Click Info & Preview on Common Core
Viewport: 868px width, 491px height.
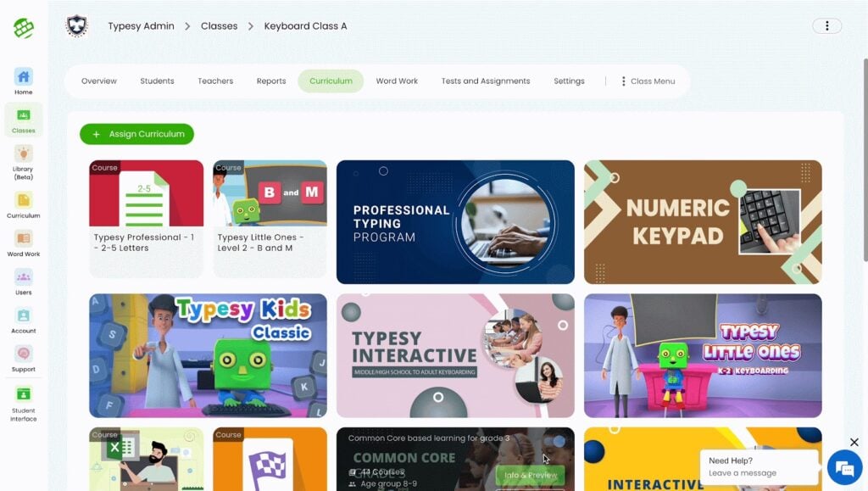point(531,475)
